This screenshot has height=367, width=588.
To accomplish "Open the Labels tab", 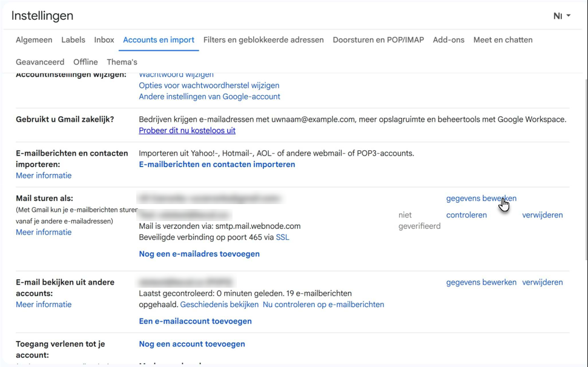I will tap(73, 40).
